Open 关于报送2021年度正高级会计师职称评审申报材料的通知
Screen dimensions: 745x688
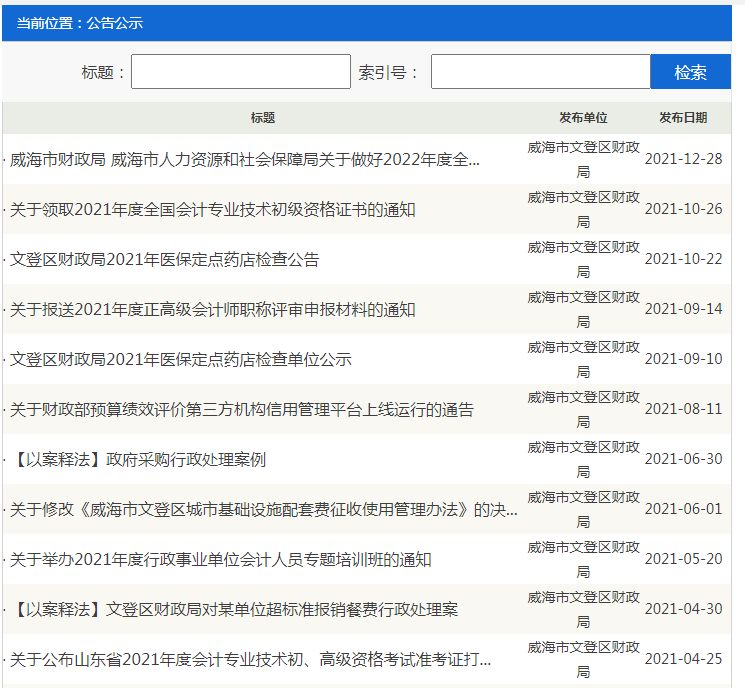[212, 310]
